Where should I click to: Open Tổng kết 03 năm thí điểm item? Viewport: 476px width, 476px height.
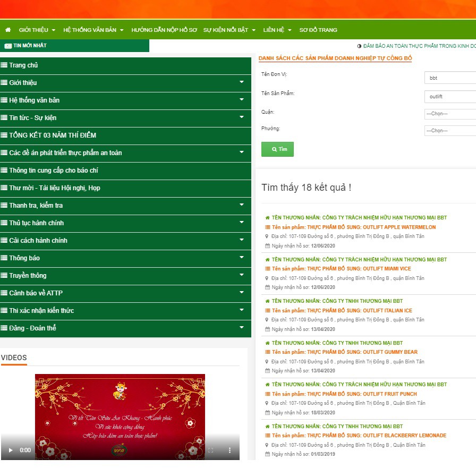pos(52,135)
